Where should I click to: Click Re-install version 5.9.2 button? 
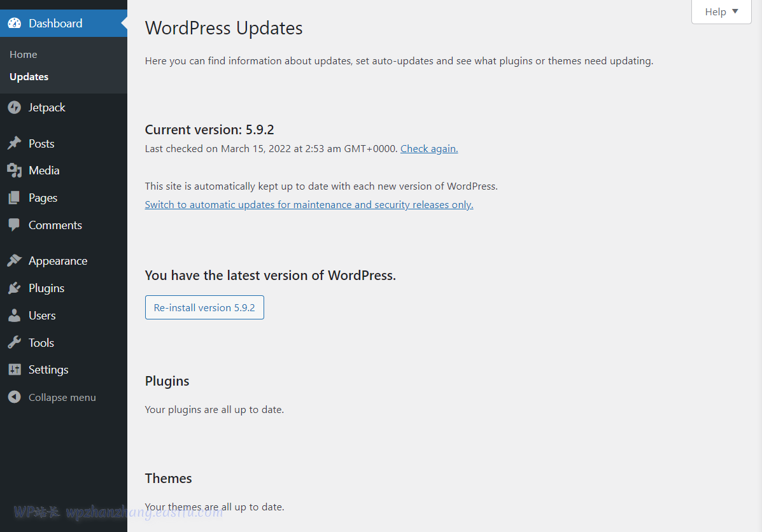[204, 307]
